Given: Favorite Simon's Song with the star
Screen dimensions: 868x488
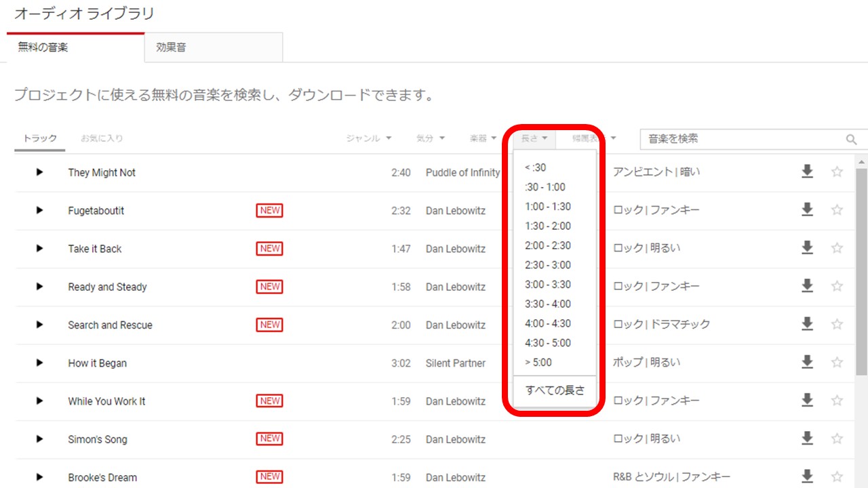Looking at the screenshot, I should click(837, 439).
